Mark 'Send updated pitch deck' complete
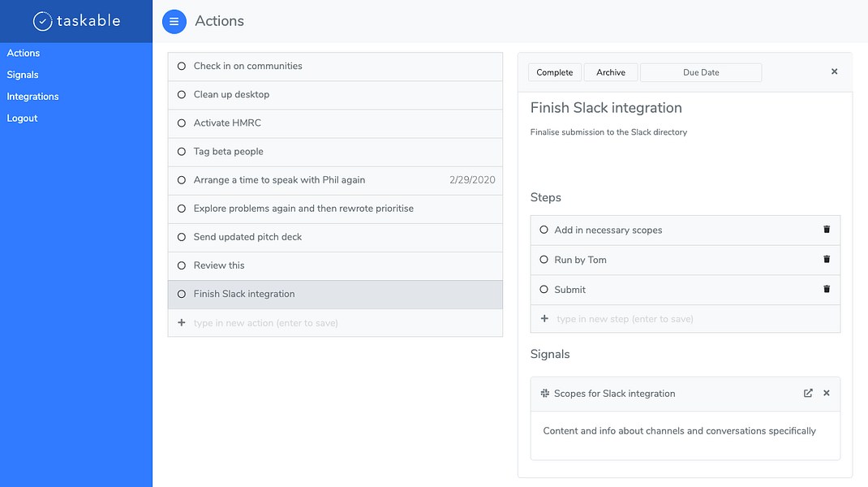The image size is (868, 487). (x=182, y=237)
